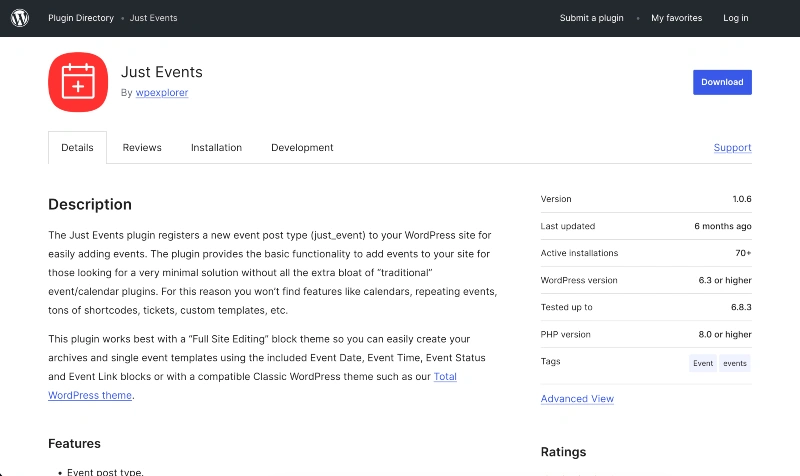The height and width of the screenshot is (476, 800).
Task: Click the 'Version' label
Action: click(556, 199)
